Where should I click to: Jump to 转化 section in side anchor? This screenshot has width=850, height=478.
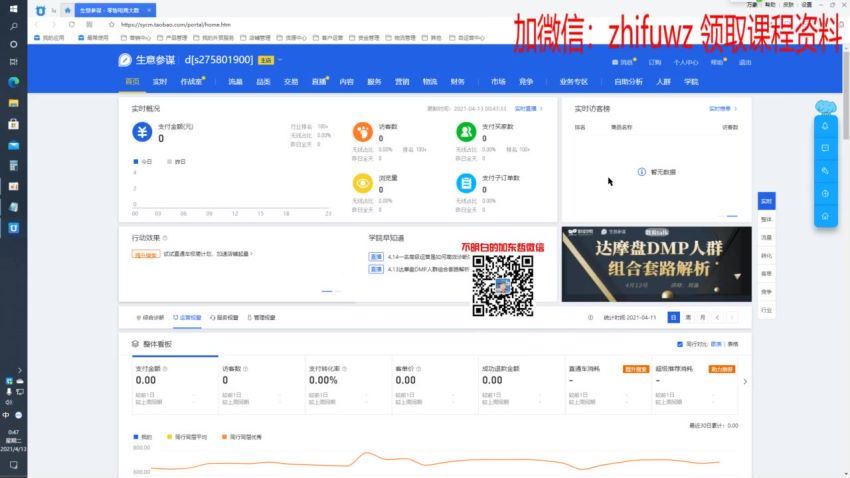766,255
